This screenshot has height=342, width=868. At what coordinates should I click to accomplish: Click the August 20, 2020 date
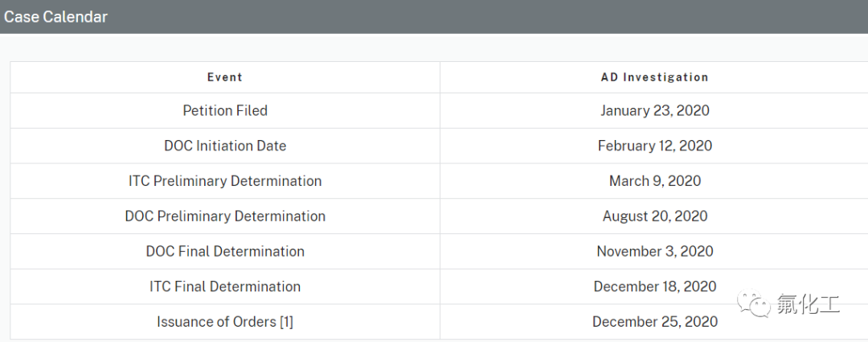coord(654,216)
